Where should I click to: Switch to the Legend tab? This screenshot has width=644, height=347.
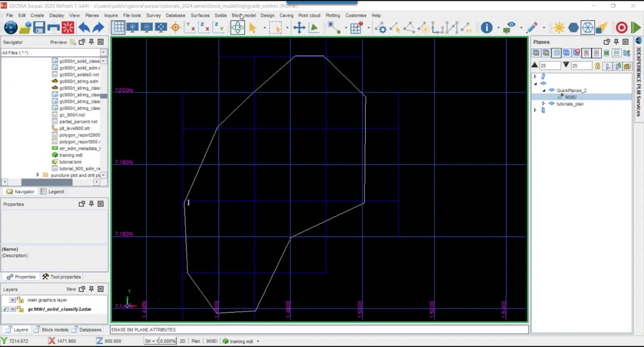(52, 191)
